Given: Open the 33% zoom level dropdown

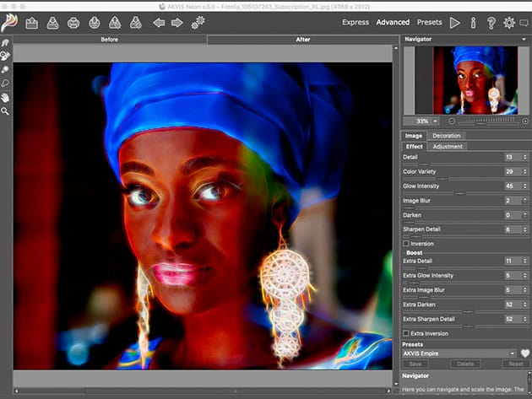Looking at the screenshot, I should 427,121.
